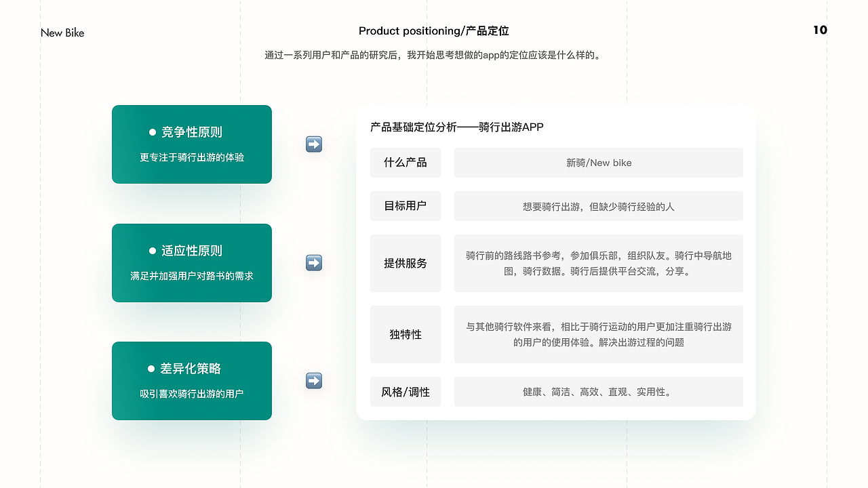868x488 pixels.
Task: Click the white bullet dot before 差异化策略
Action: click(x=151, y=369)
